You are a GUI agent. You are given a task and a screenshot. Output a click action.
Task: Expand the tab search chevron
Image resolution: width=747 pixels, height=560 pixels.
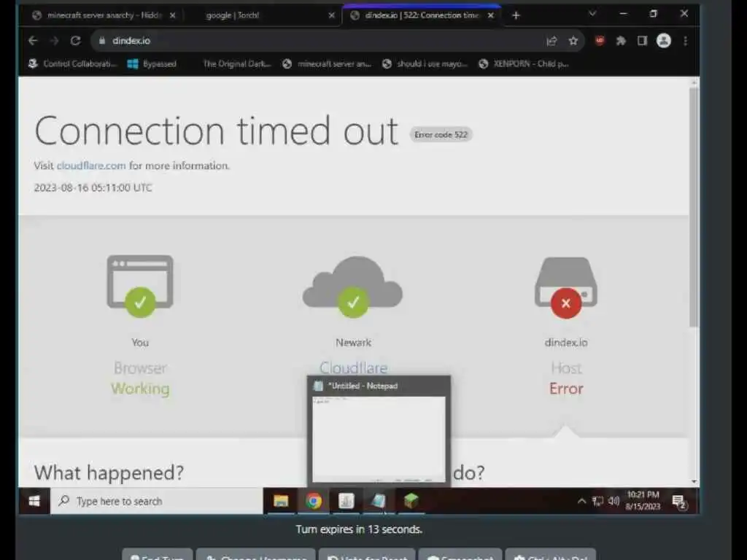click(592, 14)
